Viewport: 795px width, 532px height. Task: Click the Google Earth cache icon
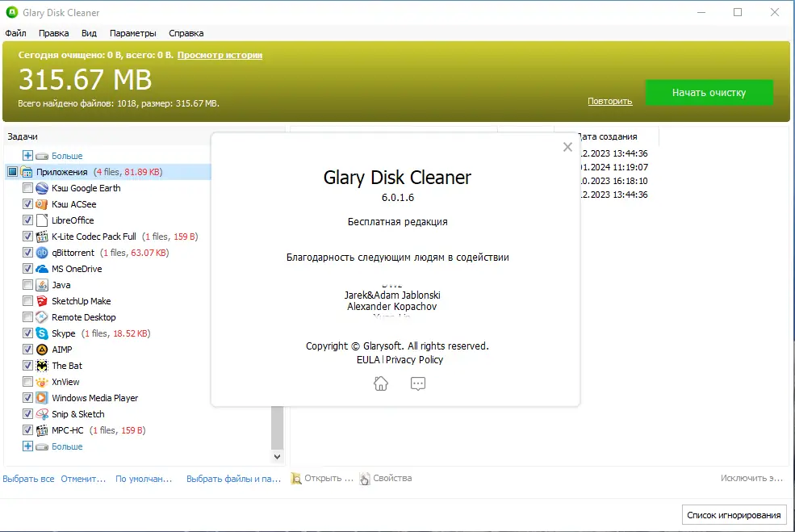coord(42,188)
